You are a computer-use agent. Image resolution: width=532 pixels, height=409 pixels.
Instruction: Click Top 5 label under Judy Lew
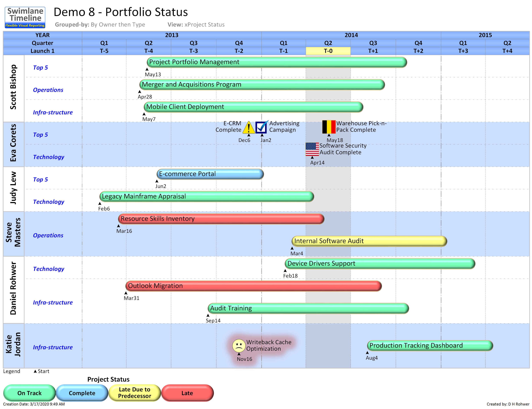(40, 179)
